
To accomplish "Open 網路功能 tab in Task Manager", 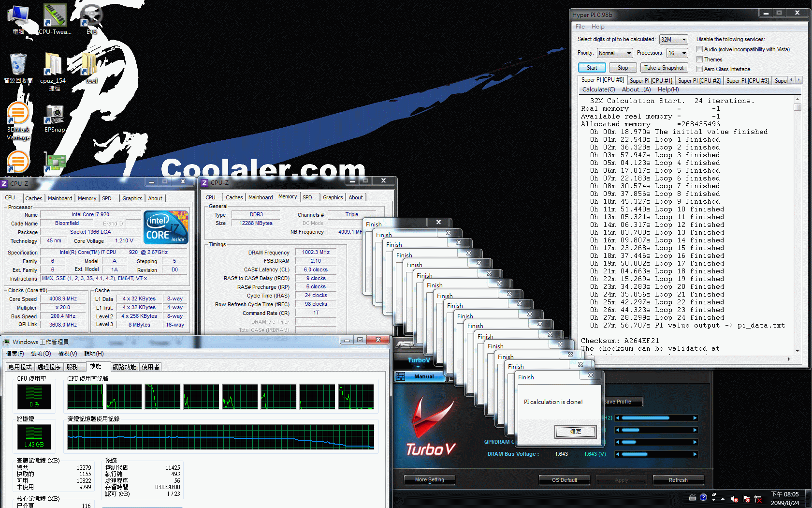I will [125, 367].
